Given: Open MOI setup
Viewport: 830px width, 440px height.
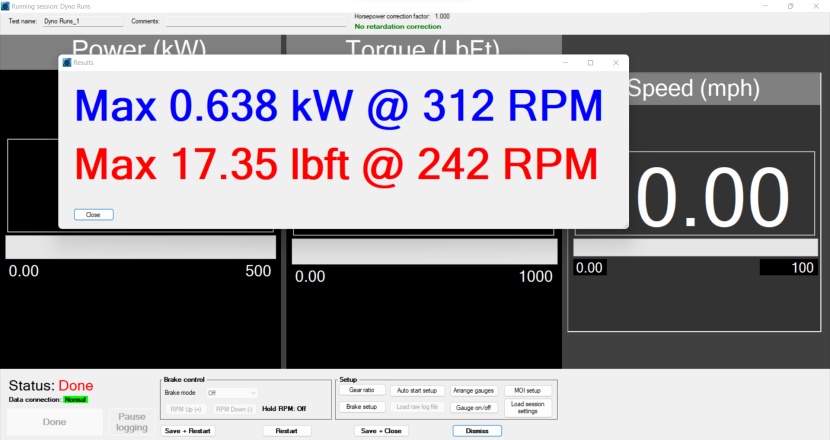Looking at the screenshot, I should click(528, 391).
